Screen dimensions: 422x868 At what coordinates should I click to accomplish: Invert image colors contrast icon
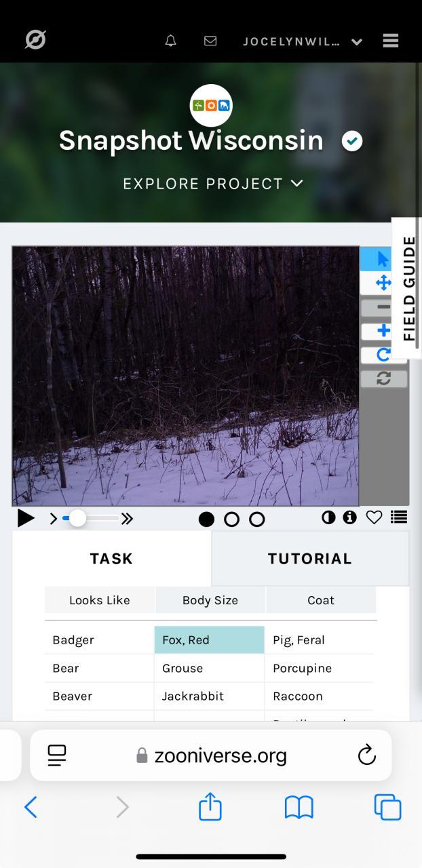[328, 517]
